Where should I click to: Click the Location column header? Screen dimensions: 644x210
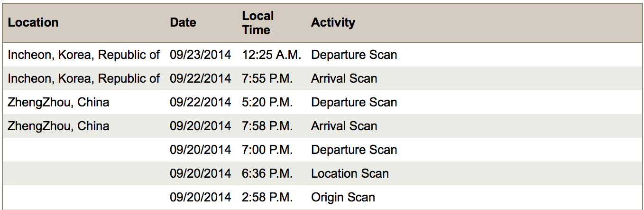point(33,22)
